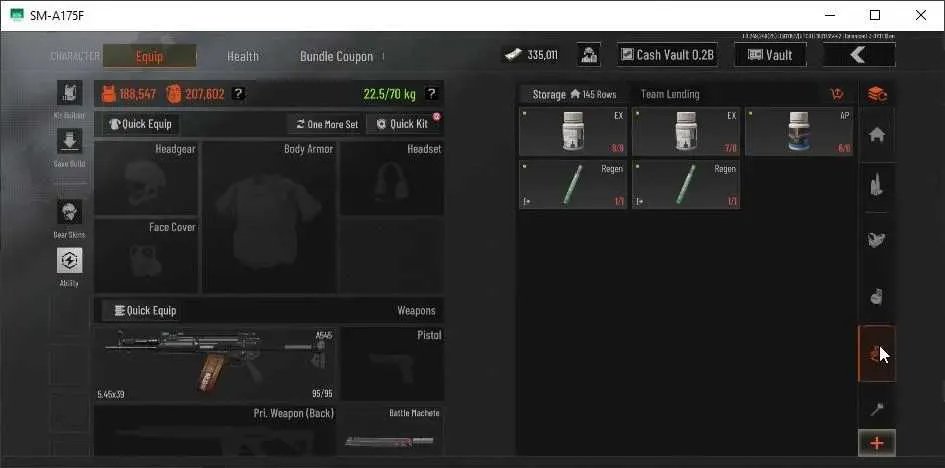Click the red plus button in sidebar
Image resolution: width=945 pixels, height=468 pixels.
click(x=877, y=443)
